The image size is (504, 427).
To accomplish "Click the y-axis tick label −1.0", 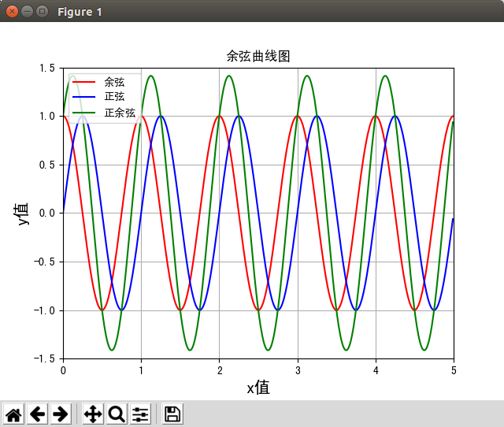I will [44, 310].
